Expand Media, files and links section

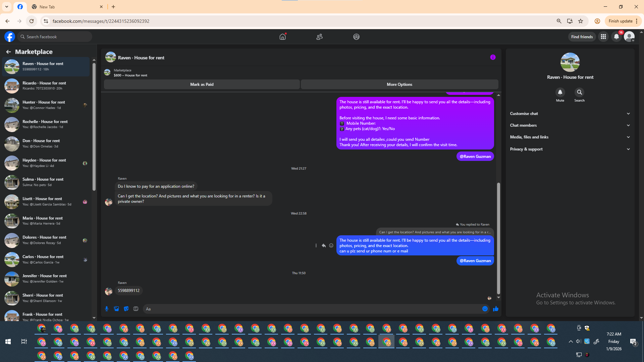[x=570, y=137]
